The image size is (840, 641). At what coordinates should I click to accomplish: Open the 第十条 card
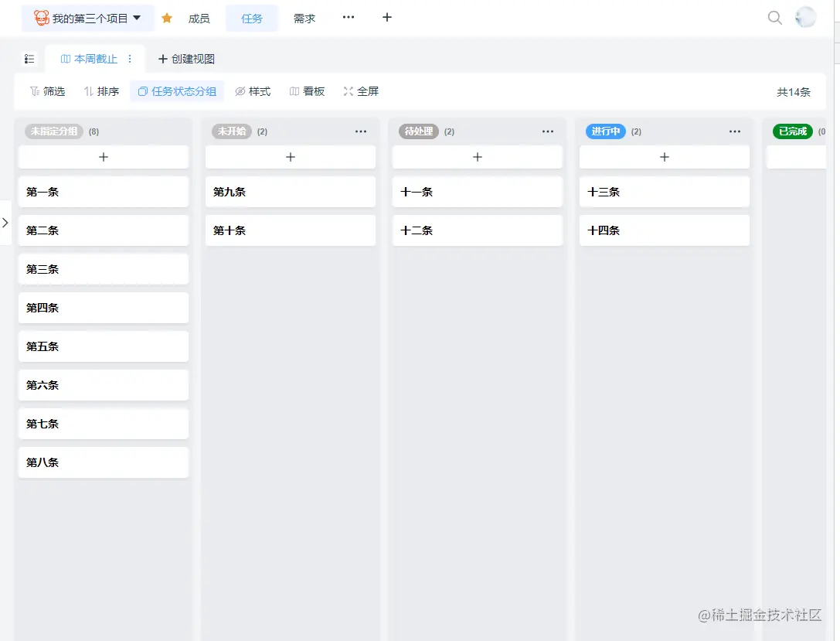coord(291,230)
